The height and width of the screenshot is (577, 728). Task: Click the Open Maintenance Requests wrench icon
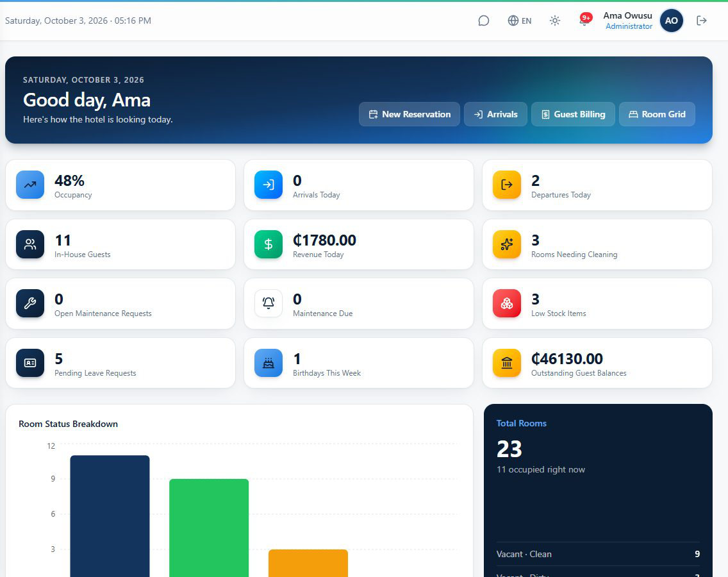point(30,303)
